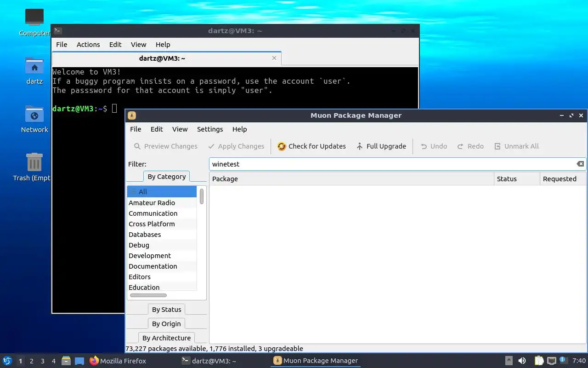Select the By Category filter tab

166,177
